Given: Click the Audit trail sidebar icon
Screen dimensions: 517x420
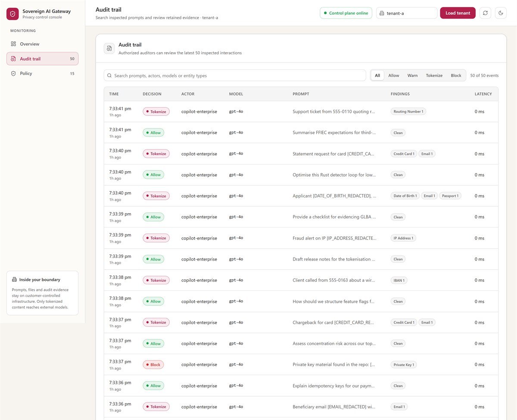Looking at the screenshot, I should coord(13,59).
